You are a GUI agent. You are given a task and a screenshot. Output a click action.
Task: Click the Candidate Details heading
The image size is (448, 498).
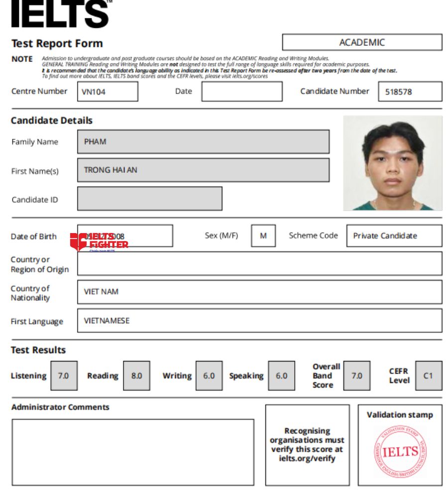tap(52, 121)
